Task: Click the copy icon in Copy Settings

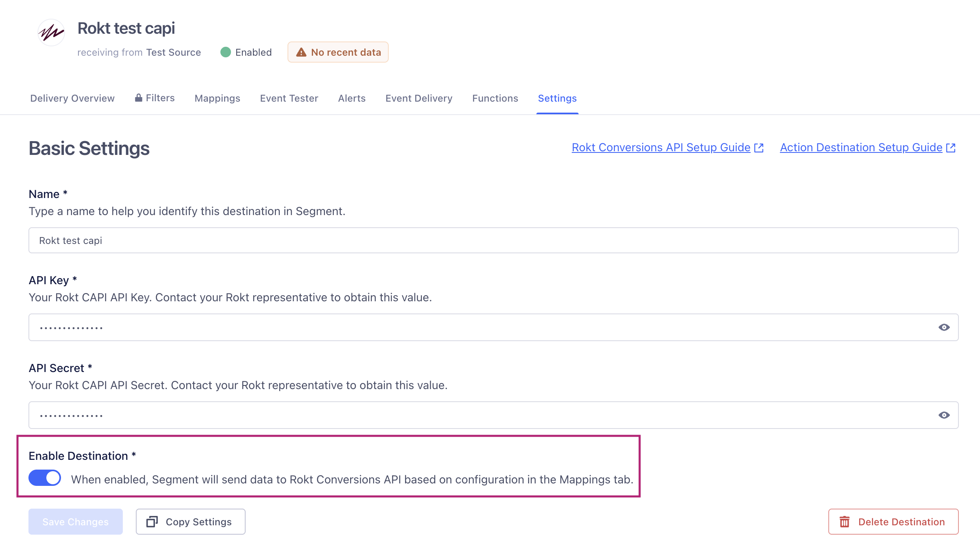Action: 152,522
